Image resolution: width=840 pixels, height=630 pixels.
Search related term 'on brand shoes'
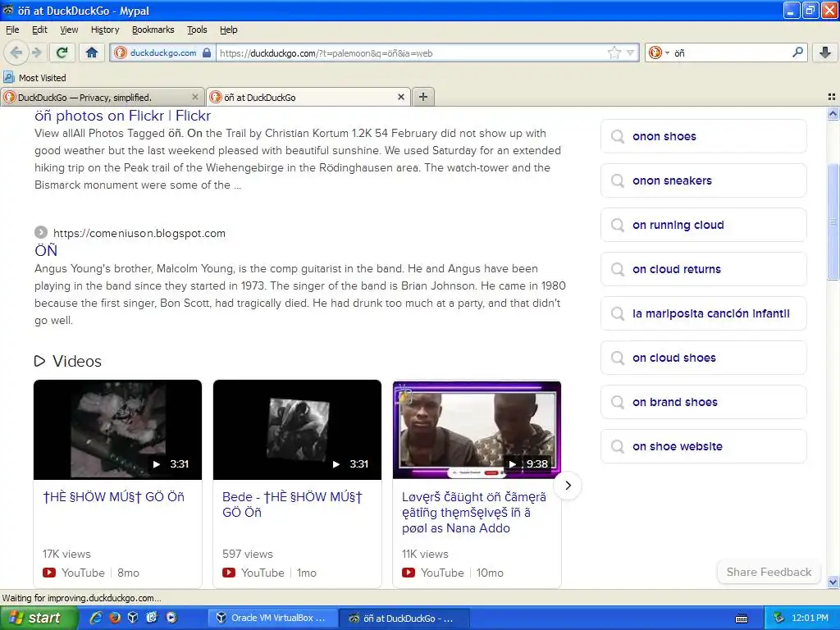[703, 402]
